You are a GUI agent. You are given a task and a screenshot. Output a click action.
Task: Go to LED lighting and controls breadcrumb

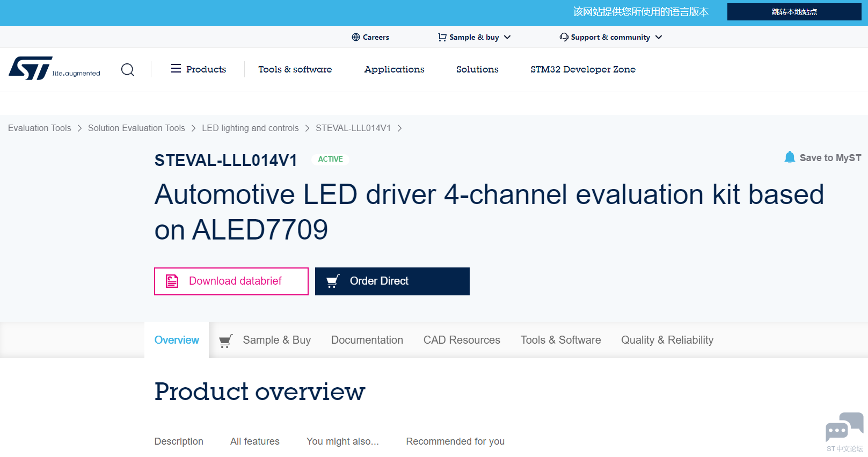point(250,128)
